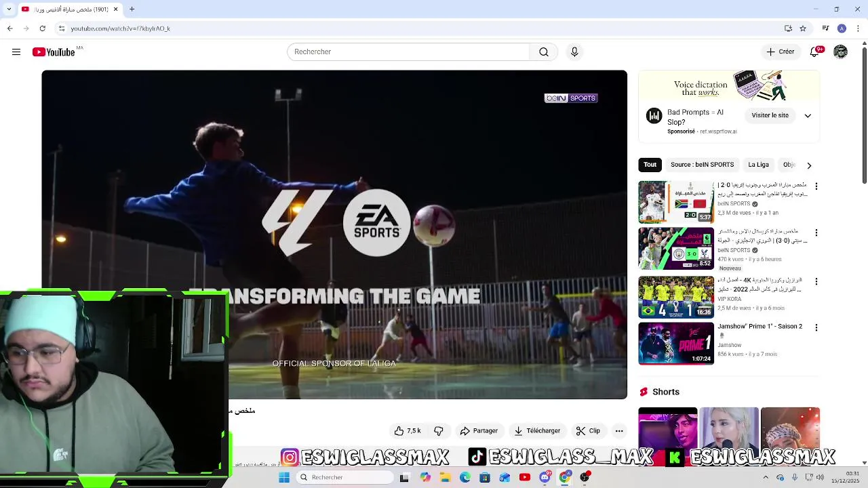868x488 pixels.
Task: Select the La Liga filter chip
Action: (x=758, y=165)
